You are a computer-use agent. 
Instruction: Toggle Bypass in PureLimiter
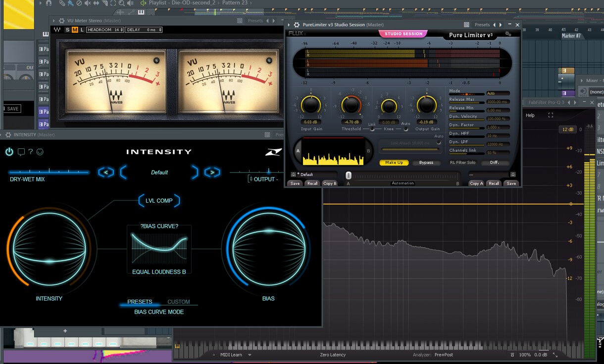coord(426,162)
